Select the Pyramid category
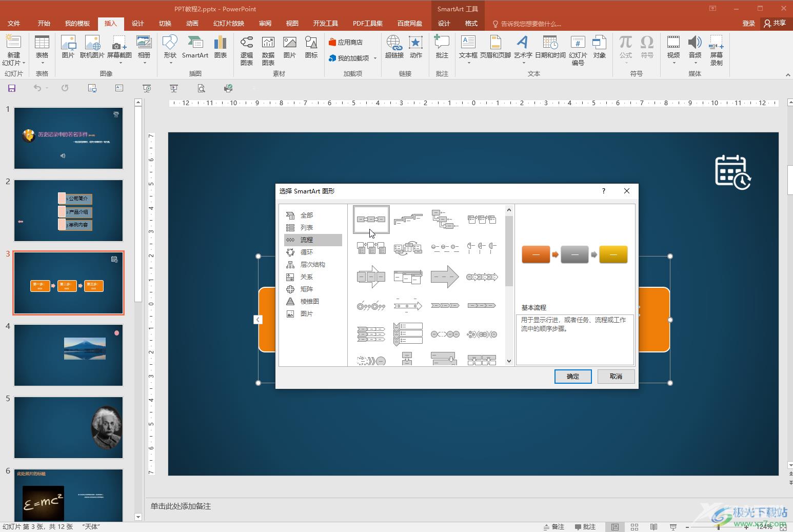 313,301
